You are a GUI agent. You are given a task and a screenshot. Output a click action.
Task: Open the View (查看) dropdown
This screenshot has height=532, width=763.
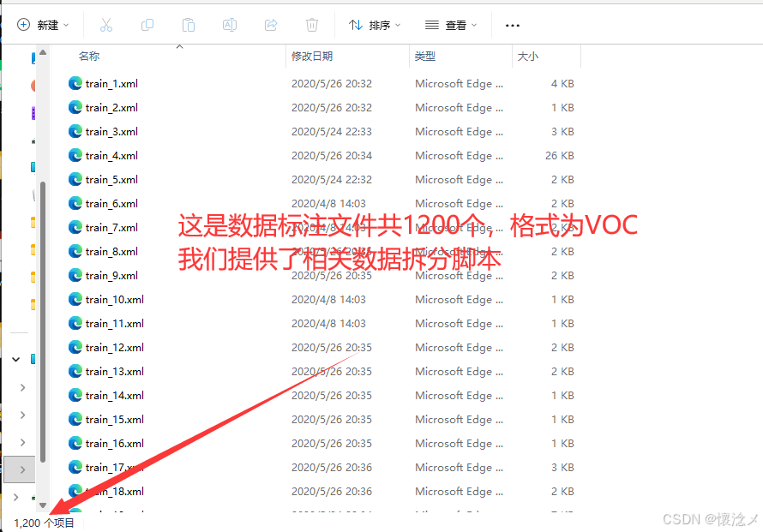(x=451, y=25)
